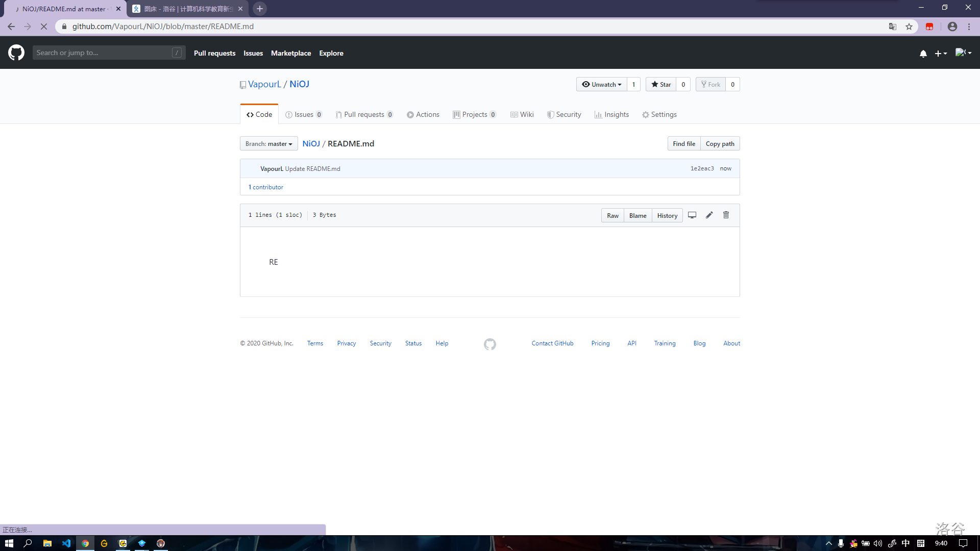This screenshot has width=980, height=551.
Task: Show hidden system tray icons
Action: (829, 543)
